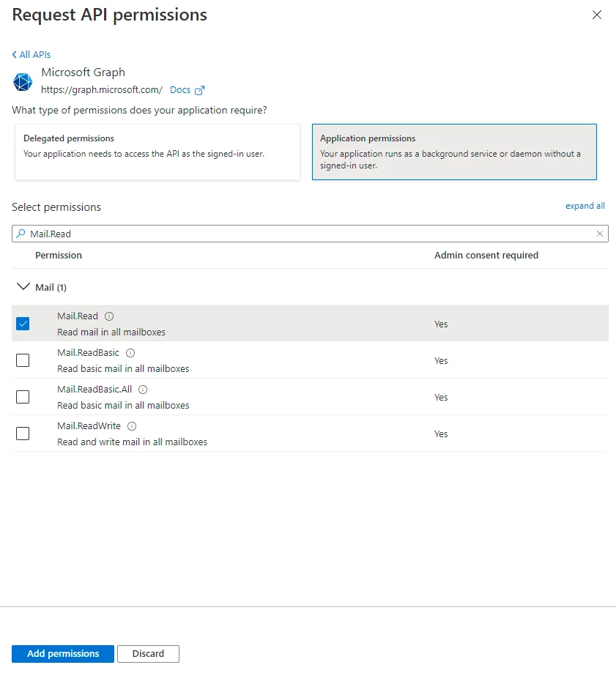616x673 pixels.
Task: Click the Microsoft Graph logo icon
Action: click(23, 81)
